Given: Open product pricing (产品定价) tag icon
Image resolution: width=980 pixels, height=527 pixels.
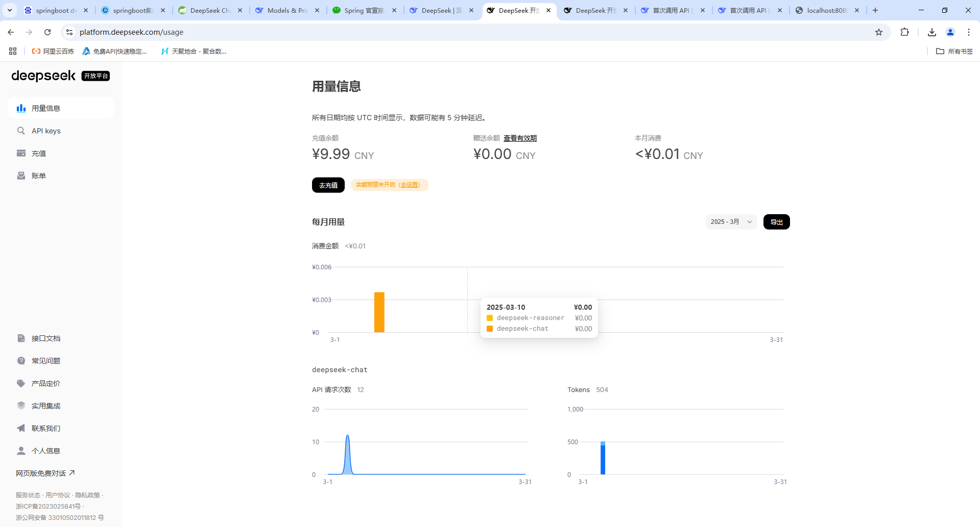Looking at the screenshot, I should (21, 383).
